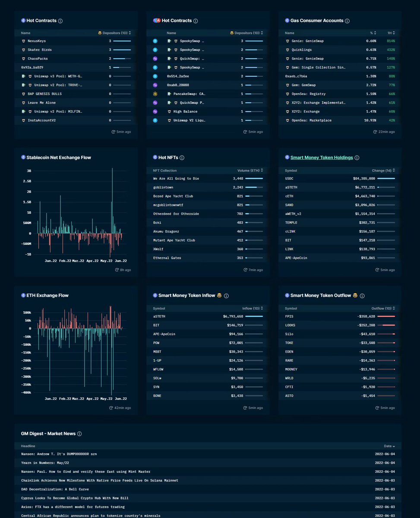
Task: Click the refresh icon beside "7min ago"
Action: (246, 270)
